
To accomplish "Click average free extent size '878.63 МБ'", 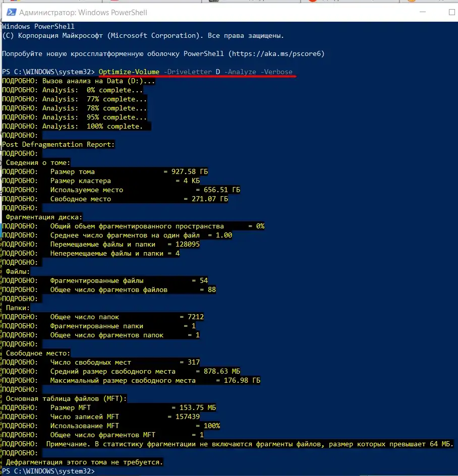I will (x=222, y=372).
